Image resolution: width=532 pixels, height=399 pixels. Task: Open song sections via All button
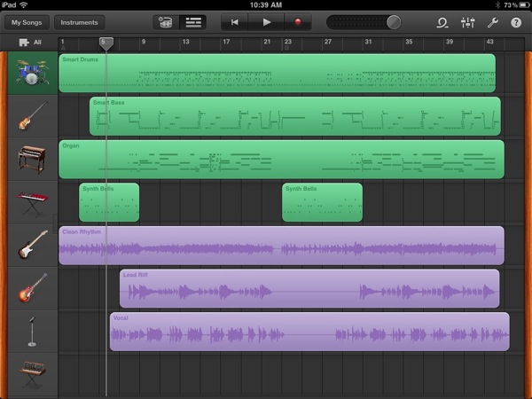30,43
